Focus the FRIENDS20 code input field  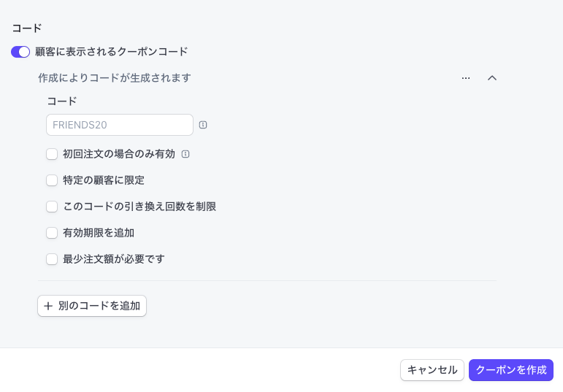[120, 125]
